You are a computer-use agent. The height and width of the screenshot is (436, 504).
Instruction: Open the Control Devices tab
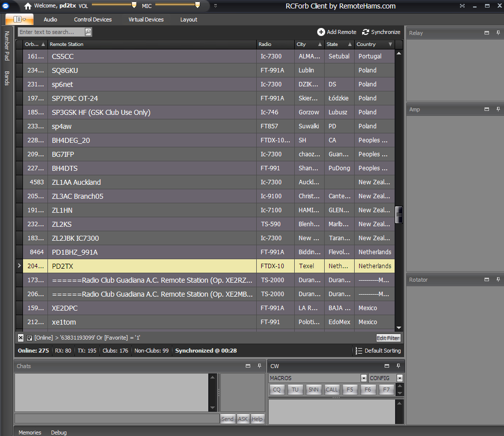point(93,19)
